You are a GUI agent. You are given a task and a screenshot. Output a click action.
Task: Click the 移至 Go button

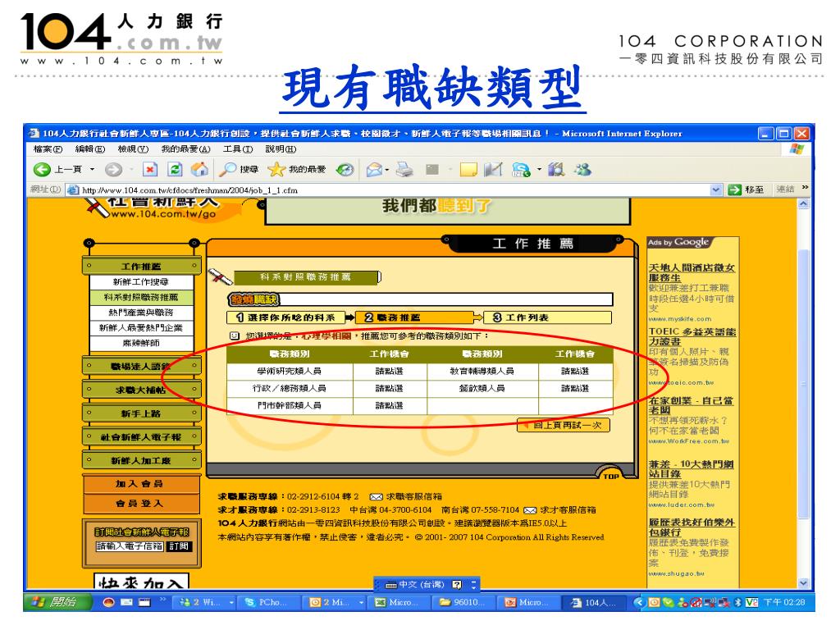[x=746, y=189]
